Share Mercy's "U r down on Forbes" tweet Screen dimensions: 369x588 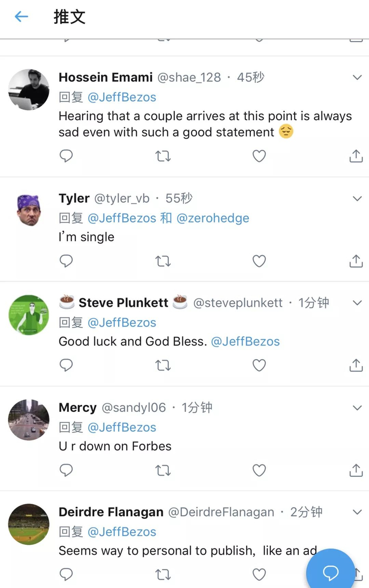pyautogui.click(x=356, y=469)
